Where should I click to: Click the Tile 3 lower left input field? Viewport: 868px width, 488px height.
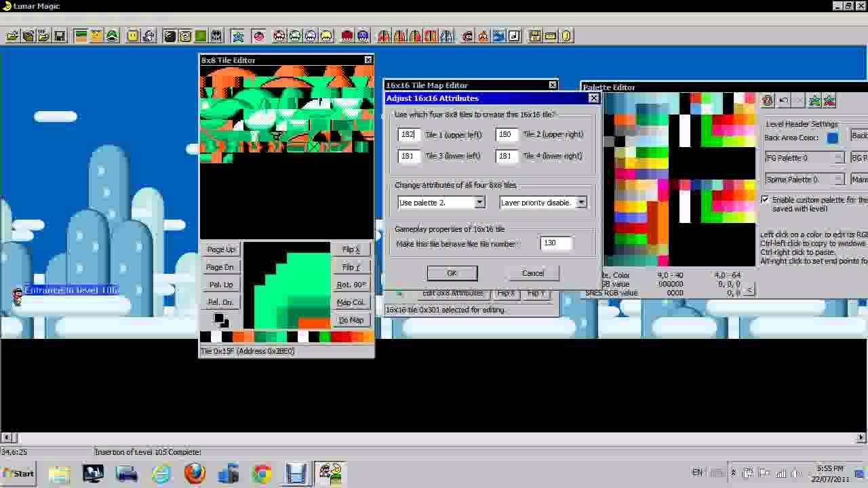(x=409, y=156)
